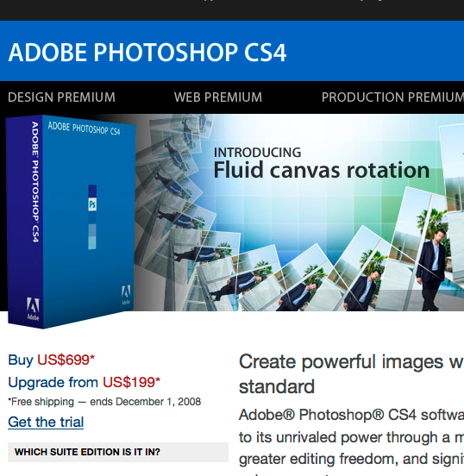Click the Buy US$699 link
The width and height of the screenshot is (464, 476).
pos(52,360)
